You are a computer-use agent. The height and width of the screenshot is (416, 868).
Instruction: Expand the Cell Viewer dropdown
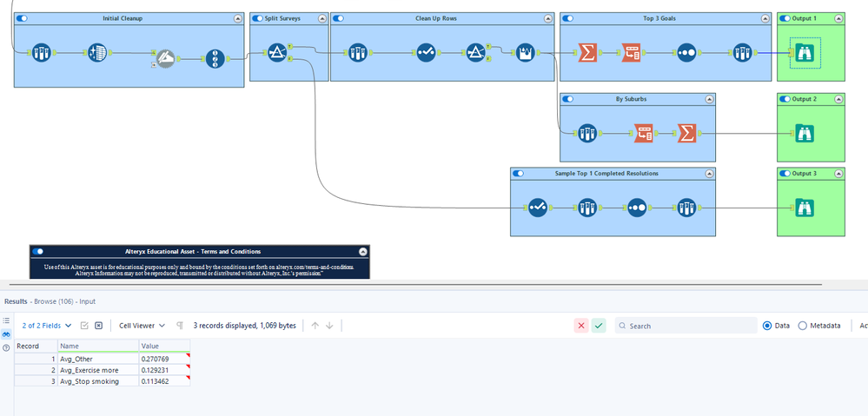tap(142, 326)
